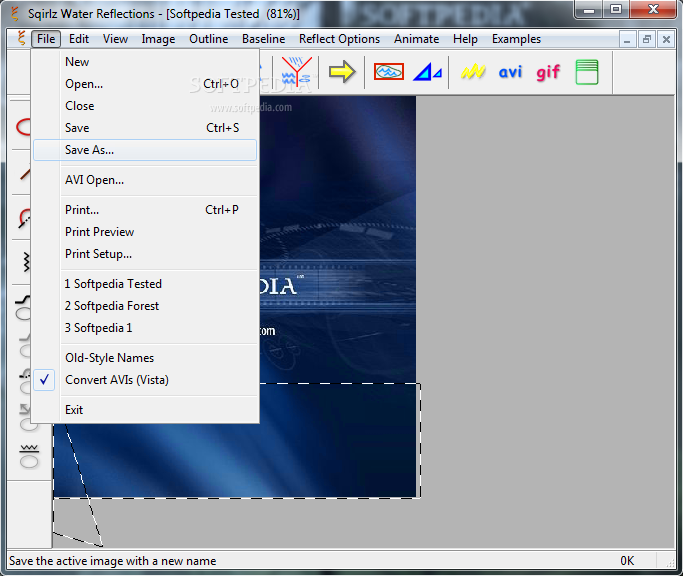
Task: Click the app icon in the menu bar
Action: [21, 39]
